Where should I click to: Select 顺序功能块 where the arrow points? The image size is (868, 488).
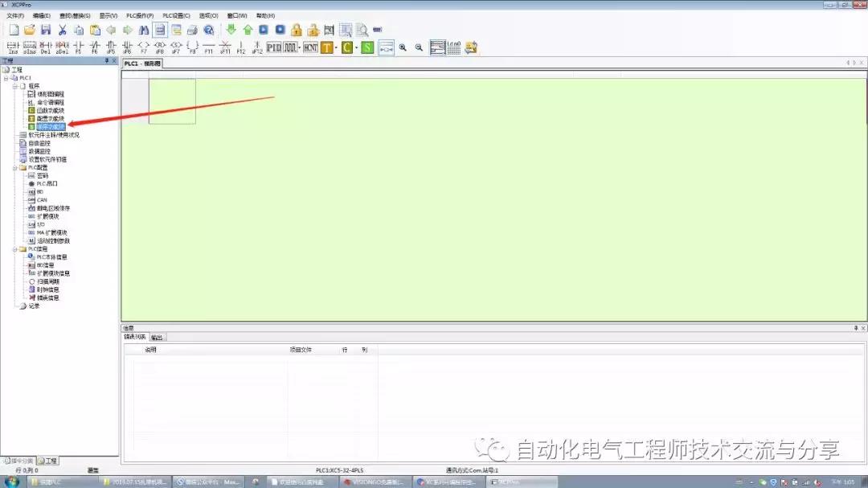click(51, 125)
